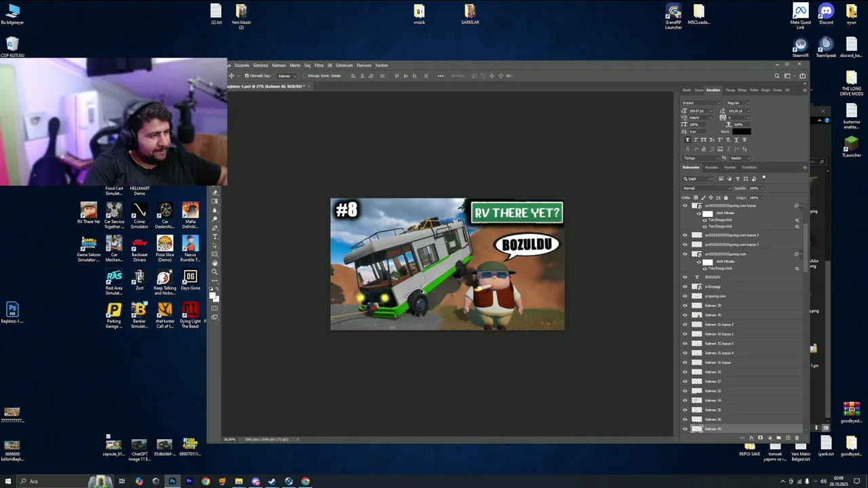The width and height of the screenshot is (868, 488).
Task: Open the Dolgu fill dropdown arrow
Action: click(762, 198)
